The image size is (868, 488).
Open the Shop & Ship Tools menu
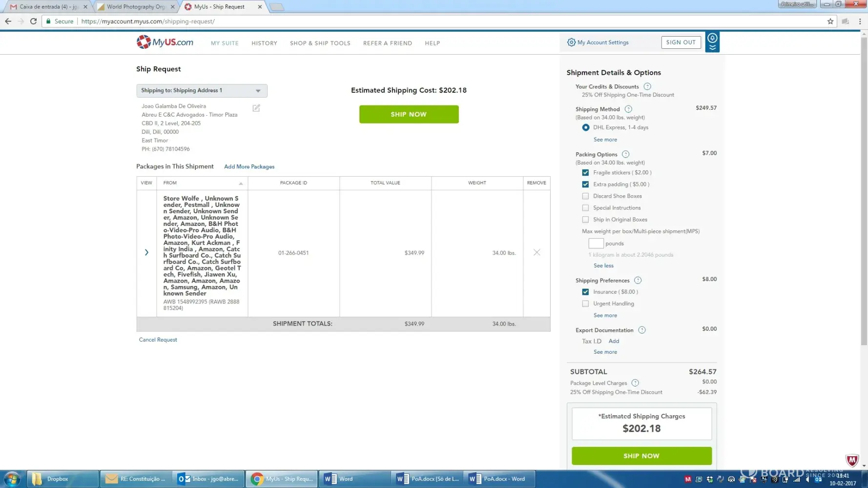[320, 43]
